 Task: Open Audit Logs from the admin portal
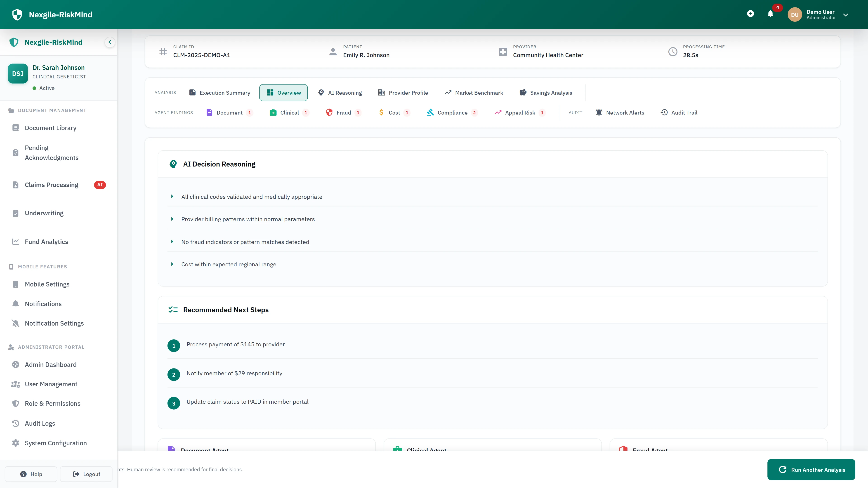point(40,423)
